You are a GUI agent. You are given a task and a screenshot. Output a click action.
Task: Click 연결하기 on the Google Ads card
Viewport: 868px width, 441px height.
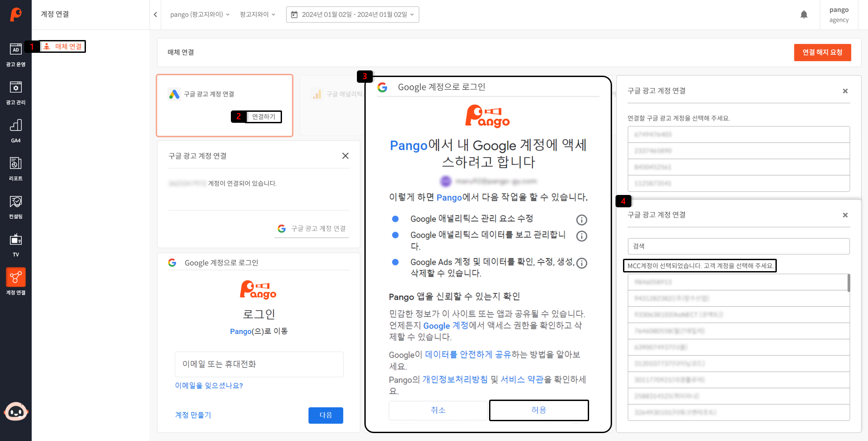pyautogui.click(x=263, y=117)
